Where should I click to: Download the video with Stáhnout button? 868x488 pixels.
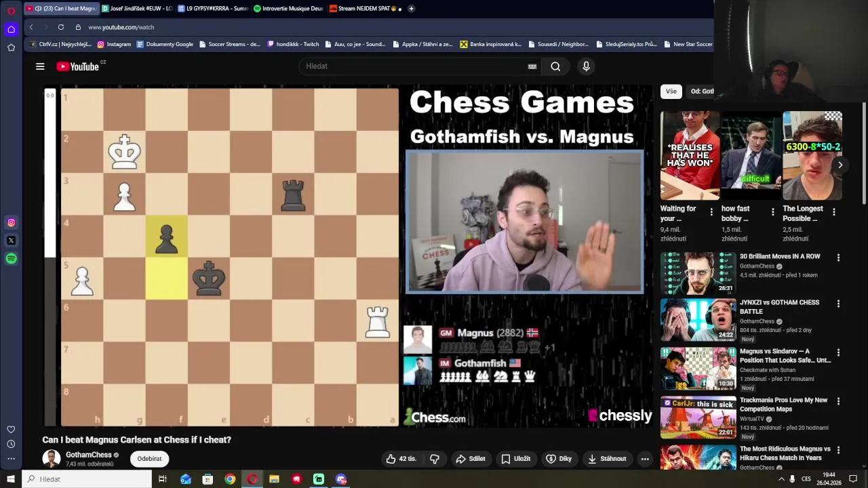[x=607, y=459]
